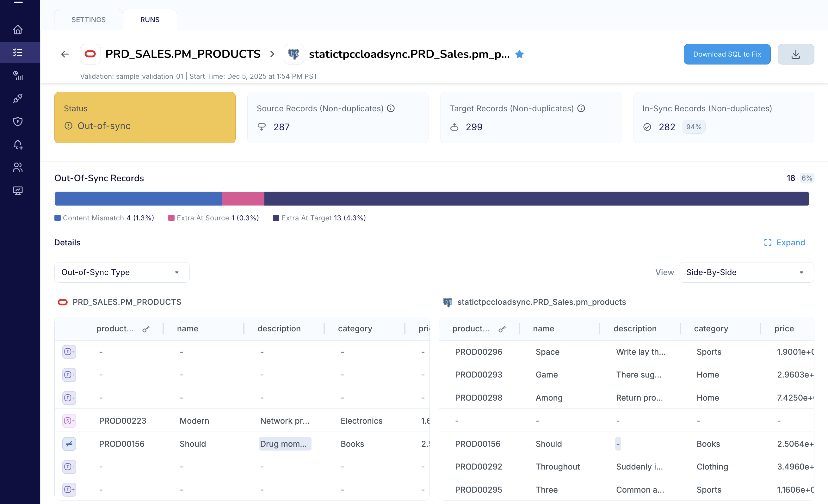Open the shield security sidebar icon

18,121
